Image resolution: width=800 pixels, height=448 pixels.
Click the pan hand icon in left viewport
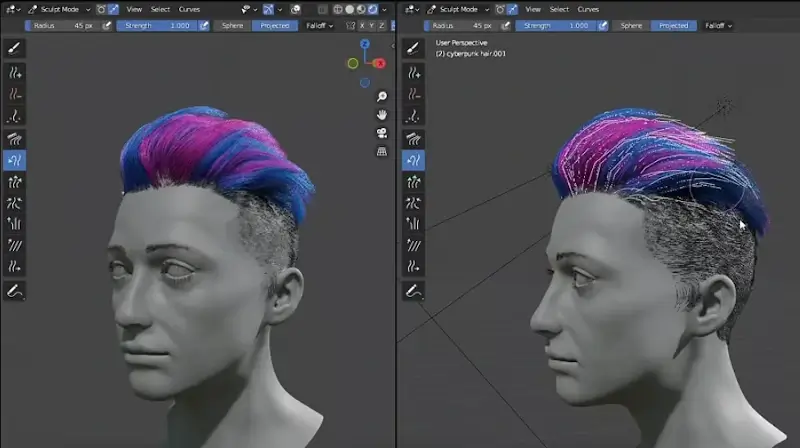[382, 115]
